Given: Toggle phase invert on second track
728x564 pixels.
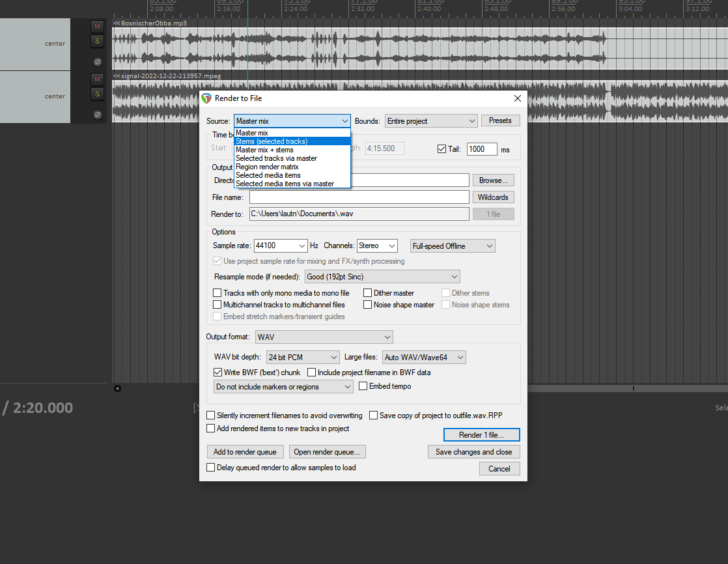Looking at the screenshot, I should 97,115.
